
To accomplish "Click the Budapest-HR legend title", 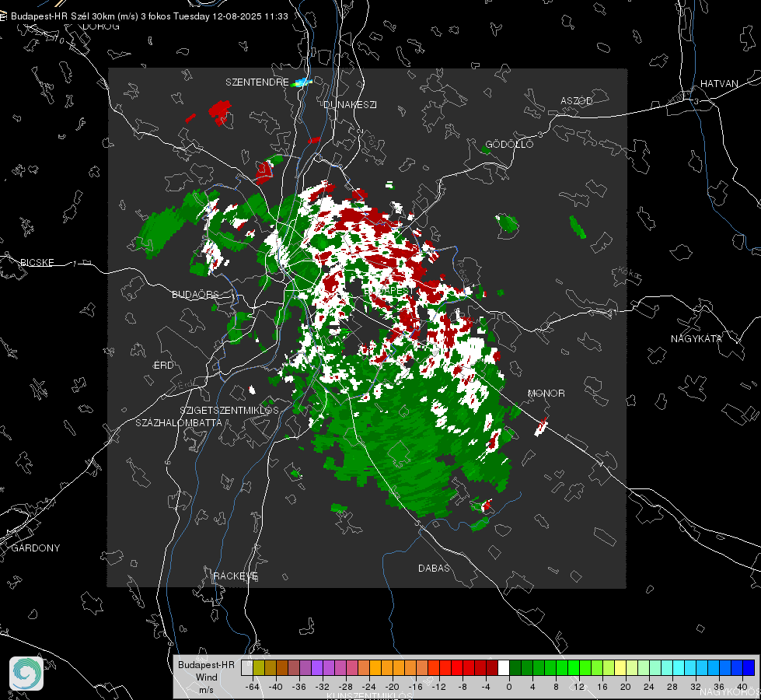I will 206,665.
